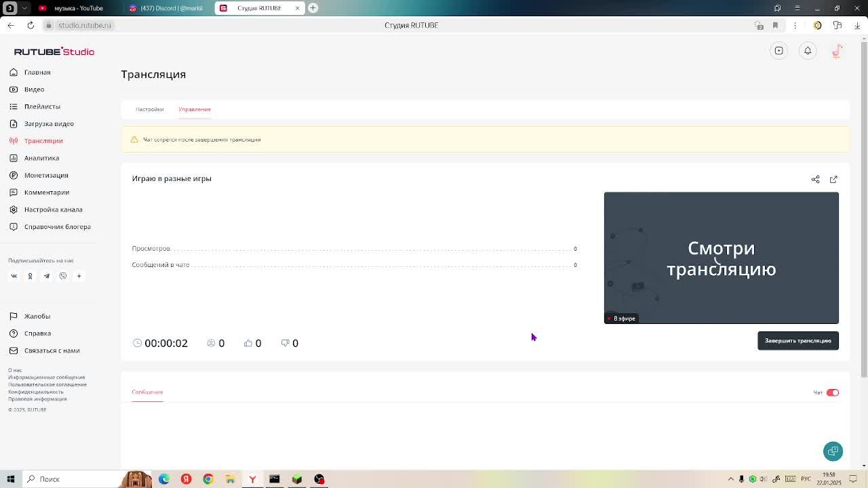Open the protection icon with badge 2
Image resolution: width=868 pixels, height=488 pixels.
click(x=759, y=25)
